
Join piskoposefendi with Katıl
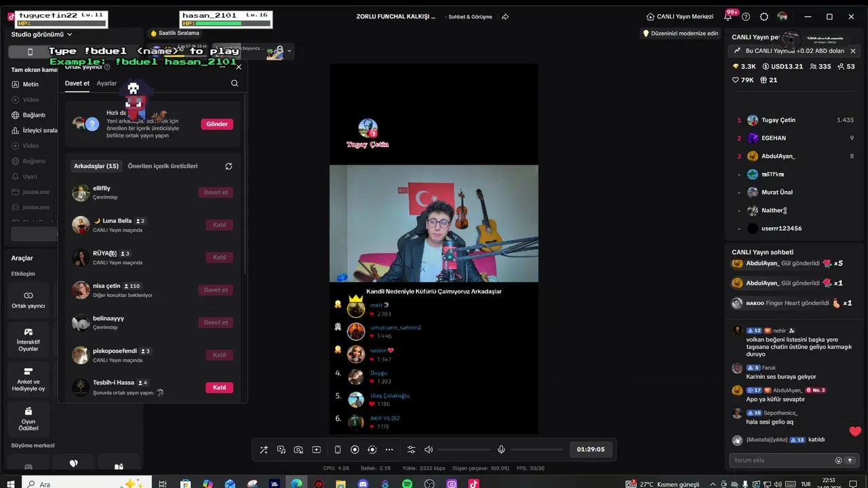tap(219, 355)
